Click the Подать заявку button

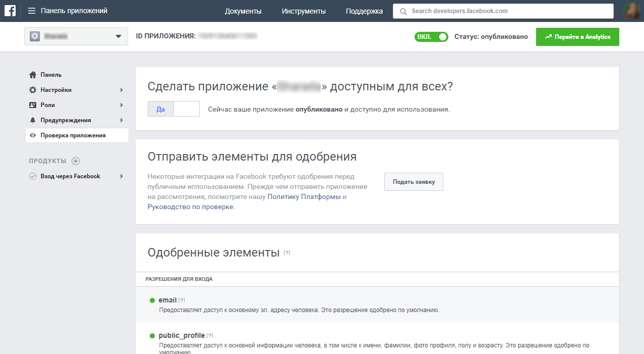coord(414,182)
